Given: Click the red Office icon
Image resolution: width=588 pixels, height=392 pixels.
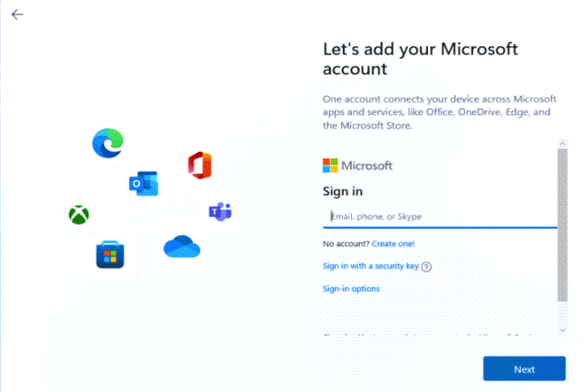Looking at the screenshot, I should click(x=199, y=165).
